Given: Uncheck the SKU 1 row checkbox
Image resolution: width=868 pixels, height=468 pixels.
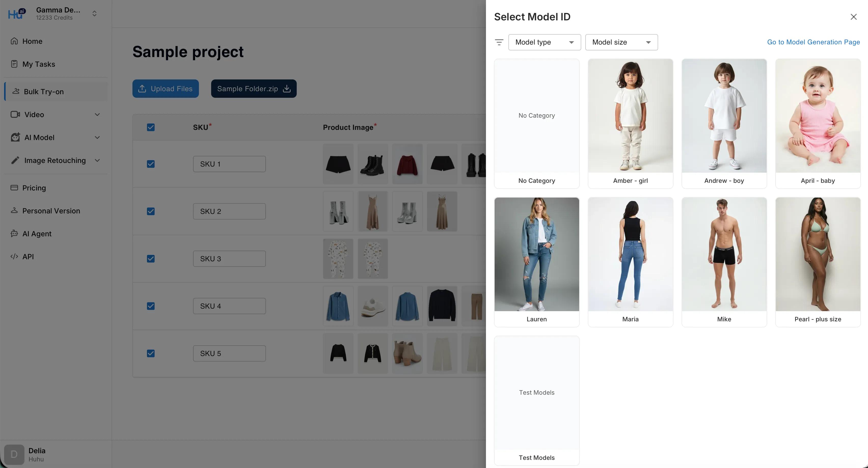Looking at the screenshot, I should [151, 164].
